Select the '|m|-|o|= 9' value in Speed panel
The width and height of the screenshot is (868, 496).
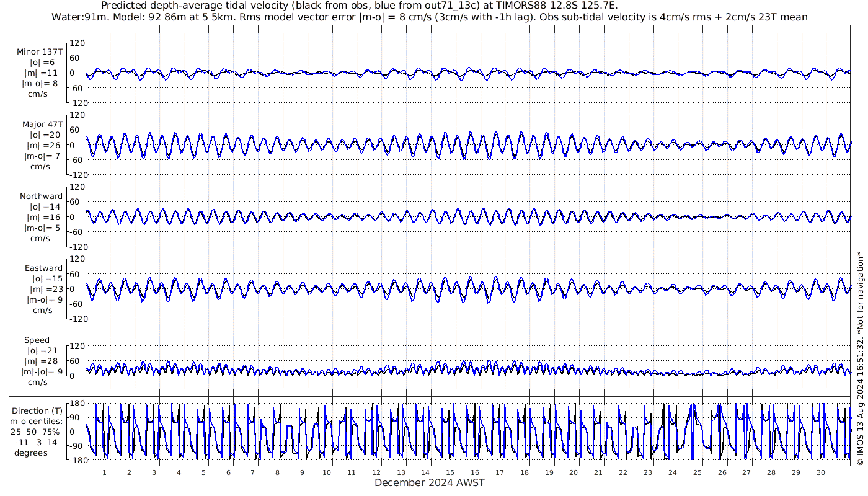[x=42, y=372]
